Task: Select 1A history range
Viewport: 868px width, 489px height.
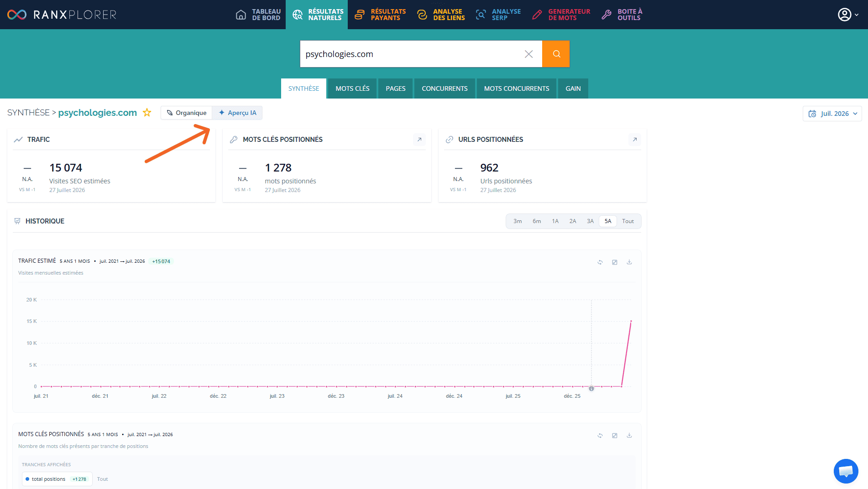Action: pyautogui.click(x=555, y=221)
